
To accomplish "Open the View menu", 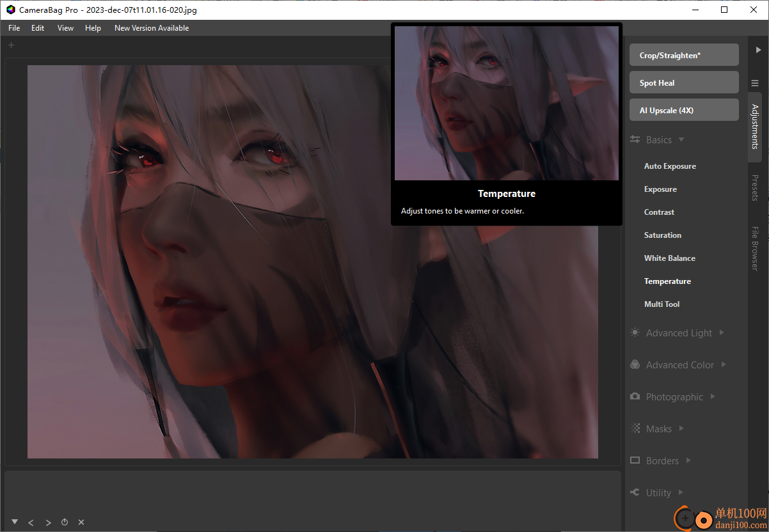I will [x=65, y=28].
